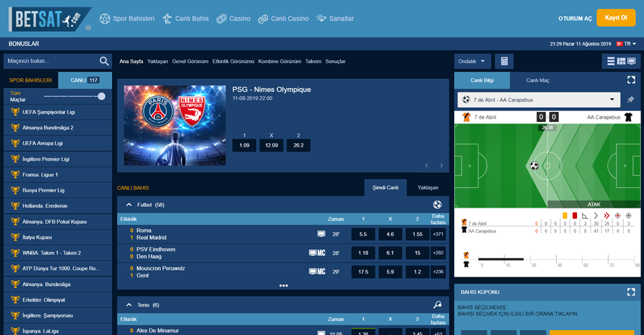Bet on PSG-Nimes draw at 12.09
Image resolution: width=644 pixels, height=335 pixels.
(272, 145)
